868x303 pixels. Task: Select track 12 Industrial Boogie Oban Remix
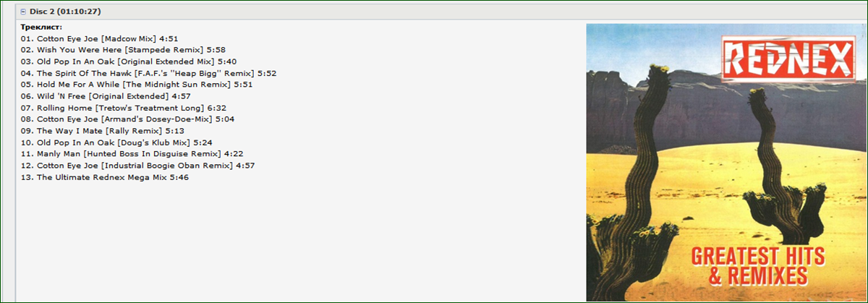coord(137,166)
